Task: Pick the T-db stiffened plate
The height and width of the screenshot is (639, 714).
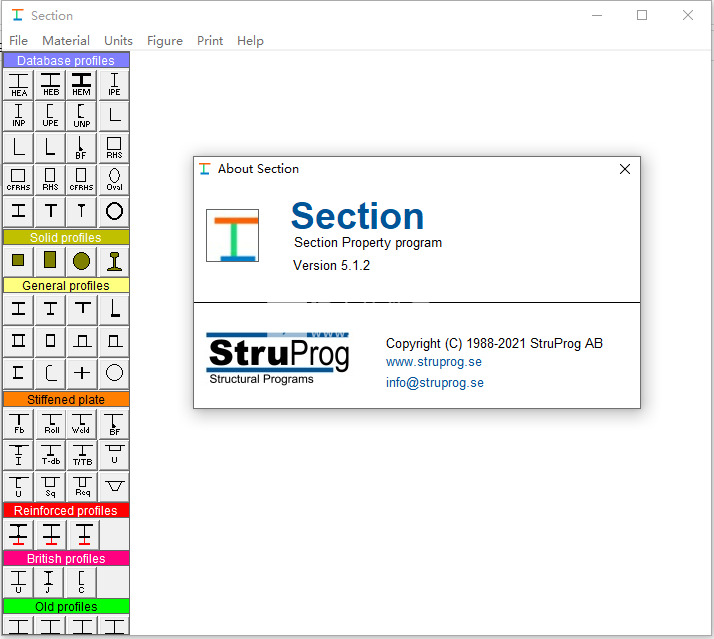Action: [50, 455]
